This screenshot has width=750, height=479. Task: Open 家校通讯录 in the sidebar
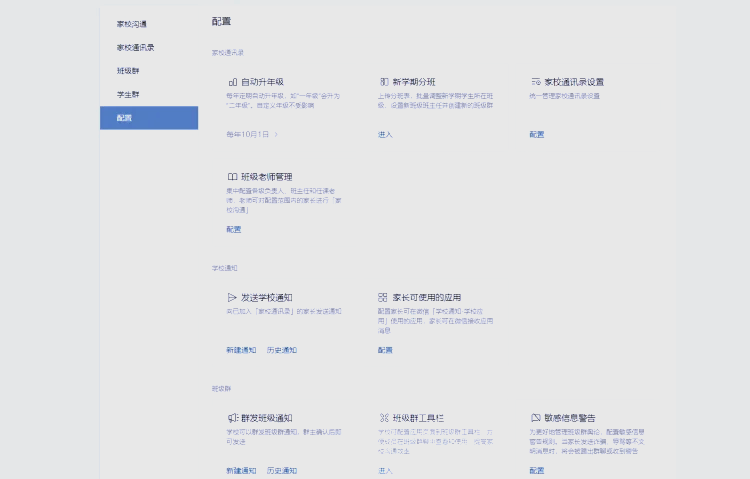pyautogui.click(x=149, y=47)
